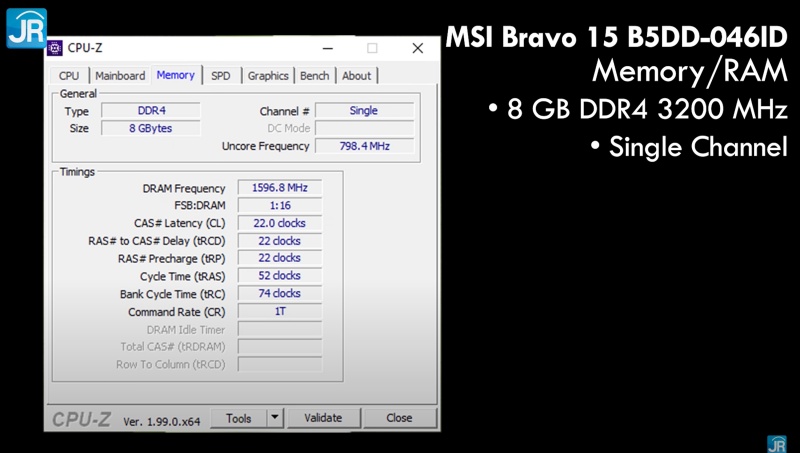Switch to the Graphics tab
This screenshot has height=453, width=800.
pyautogui.click(x=268, y=76)
